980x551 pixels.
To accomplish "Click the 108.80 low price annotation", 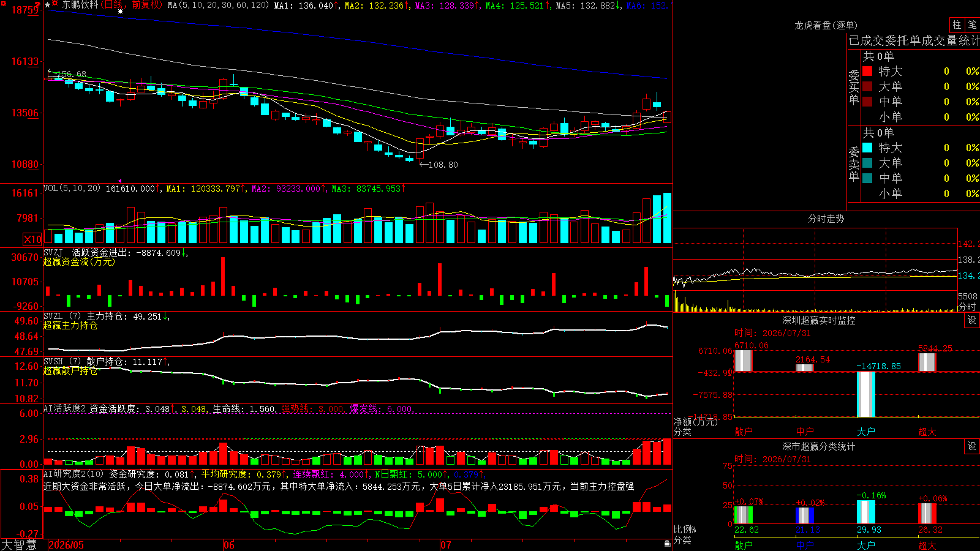I will 443,165.
